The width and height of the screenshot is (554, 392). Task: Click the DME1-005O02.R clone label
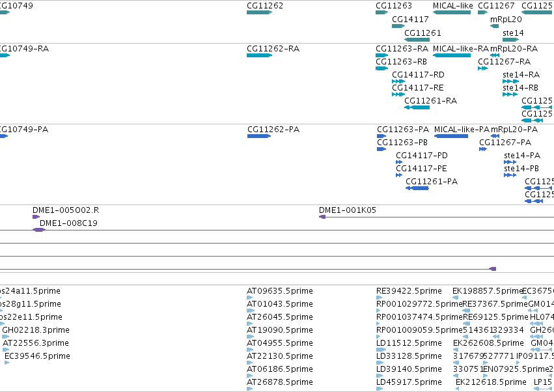(x=66, y=210)
